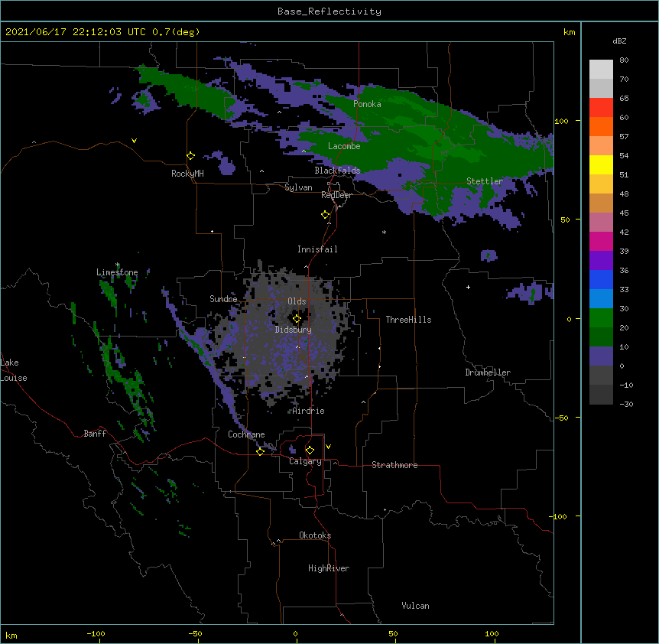Image resolution: width=659 pixels, height=644 pixels.
Task: Click the RockyMH label
Action: tap(187, 174)
